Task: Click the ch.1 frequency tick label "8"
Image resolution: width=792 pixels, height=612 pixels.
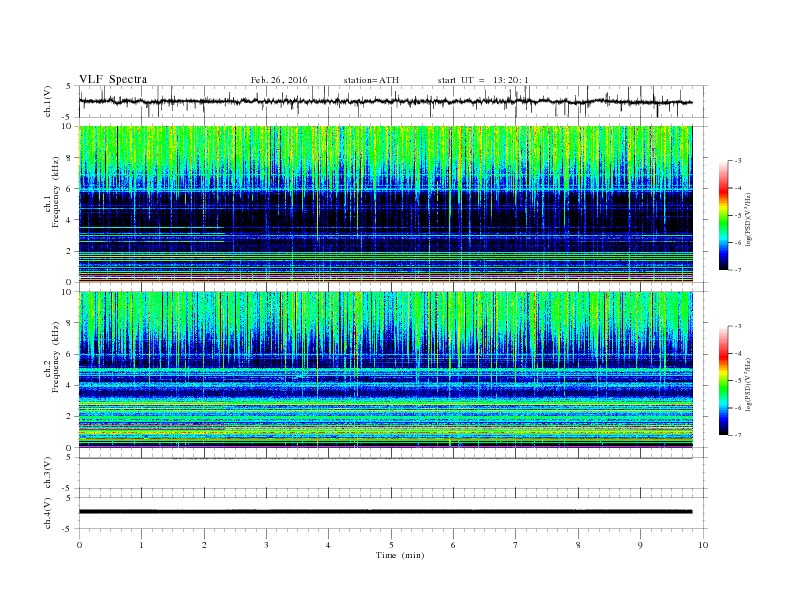Action: [69, 158]
